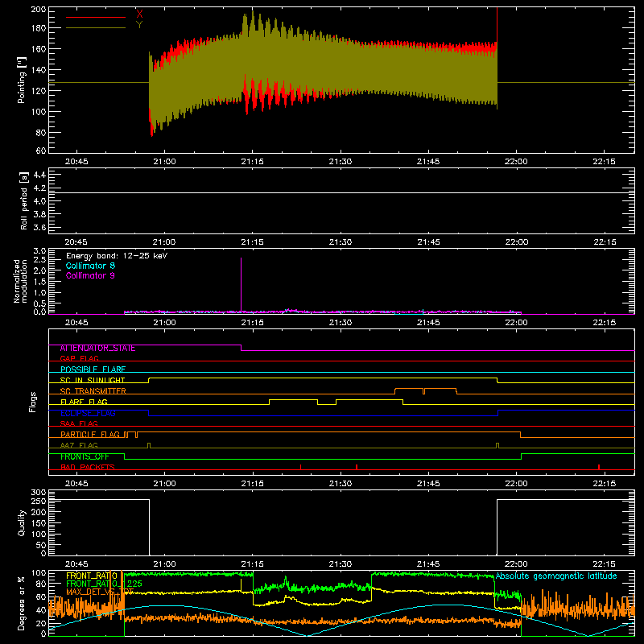Click the "300" tick in Quality panel
This screenshot has height=644, width=644.
pos(39,493)
